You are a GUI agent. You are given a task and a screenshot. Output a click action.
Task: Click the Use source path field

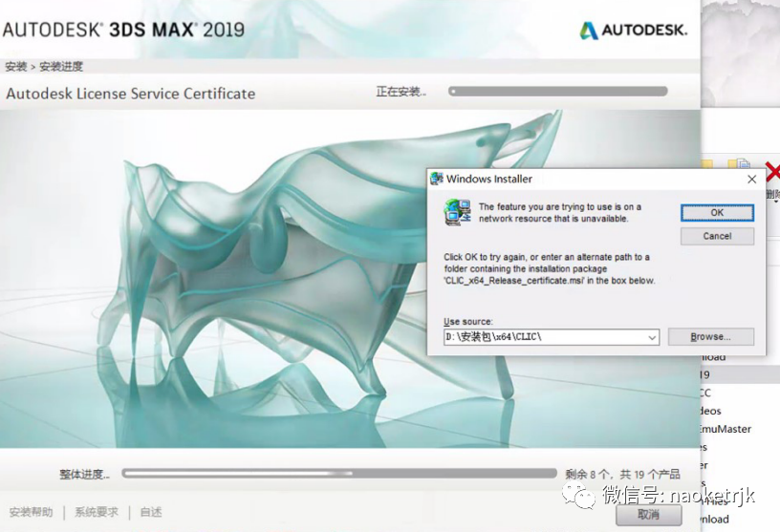552,337
